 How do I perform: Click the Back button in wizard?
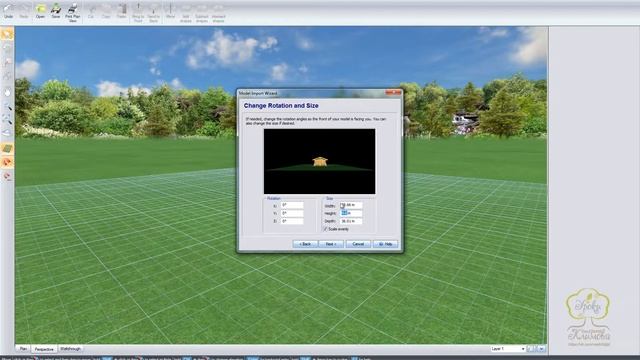(x=305, y=244)
